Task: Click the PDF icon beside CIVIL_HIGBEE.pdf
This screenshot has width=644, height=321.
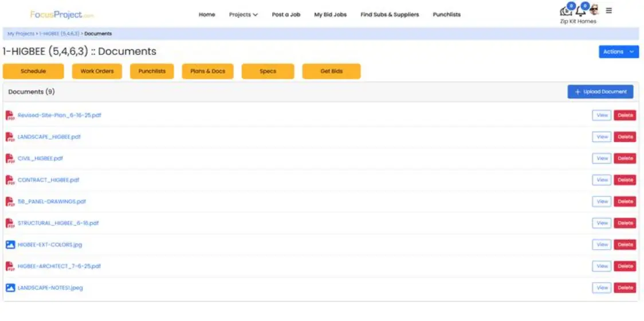Action: click(10, 158)
